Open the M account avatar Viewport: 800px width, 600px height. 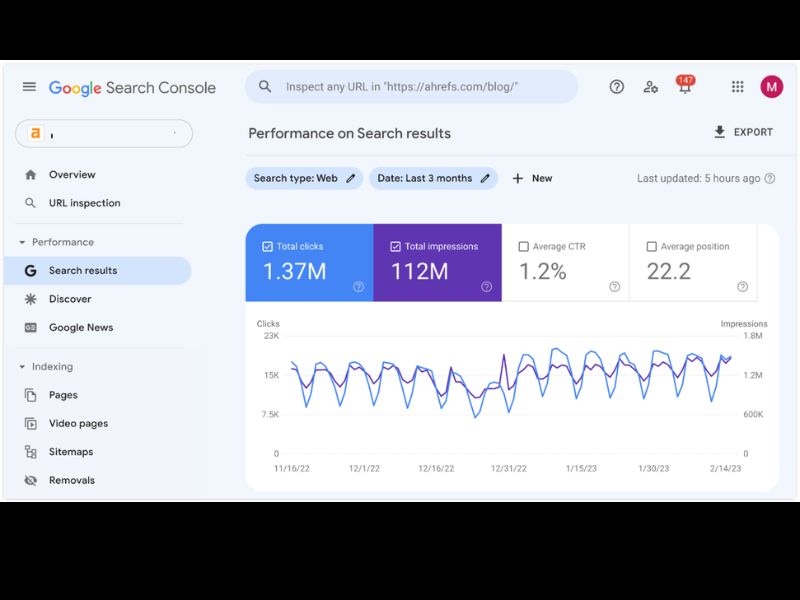tap(771, 87)
